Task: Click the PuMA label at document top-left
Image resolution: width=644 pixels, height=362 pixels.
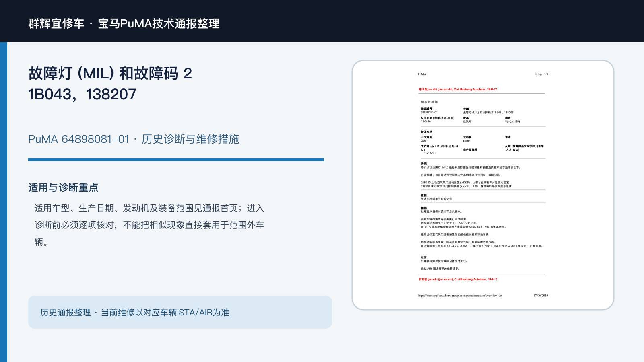Action: pyautogui.click(x=422, y=74)
